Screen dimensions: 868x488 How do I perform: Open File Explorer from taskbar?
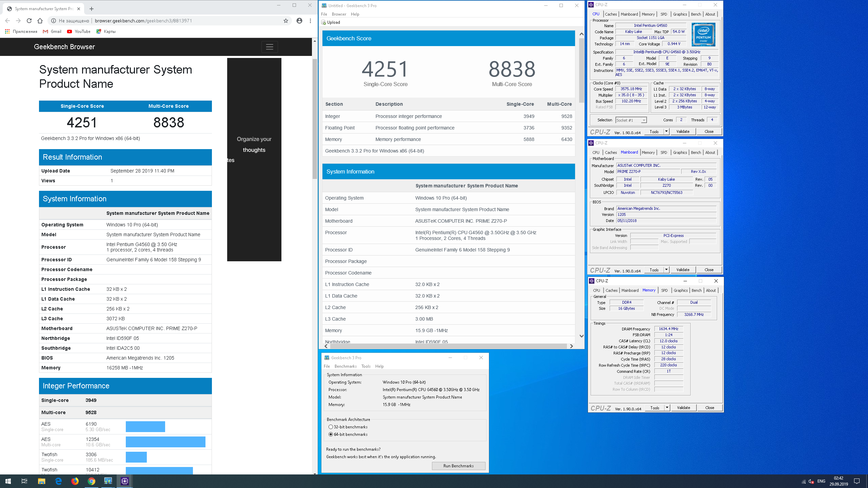point(41,481)
